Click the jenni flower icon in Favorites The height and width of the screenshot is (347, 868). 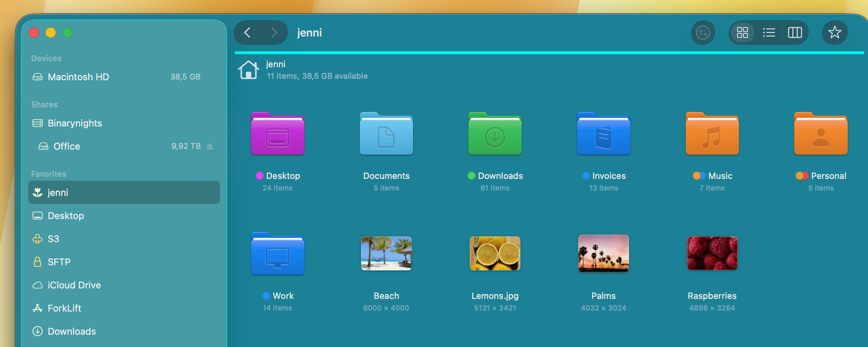pyautogui.click(x=38, y=192)
